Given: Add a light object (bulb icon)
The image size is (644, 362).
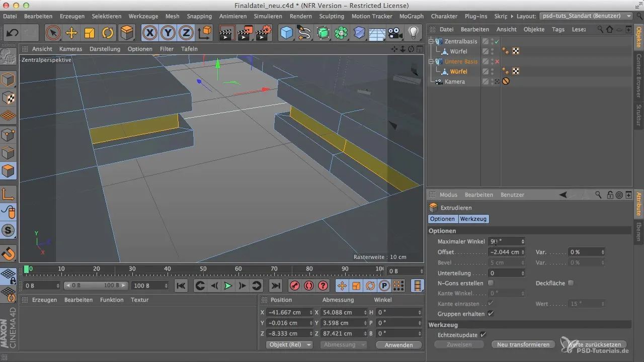Looking at the screenshot, I should [414, 33].
